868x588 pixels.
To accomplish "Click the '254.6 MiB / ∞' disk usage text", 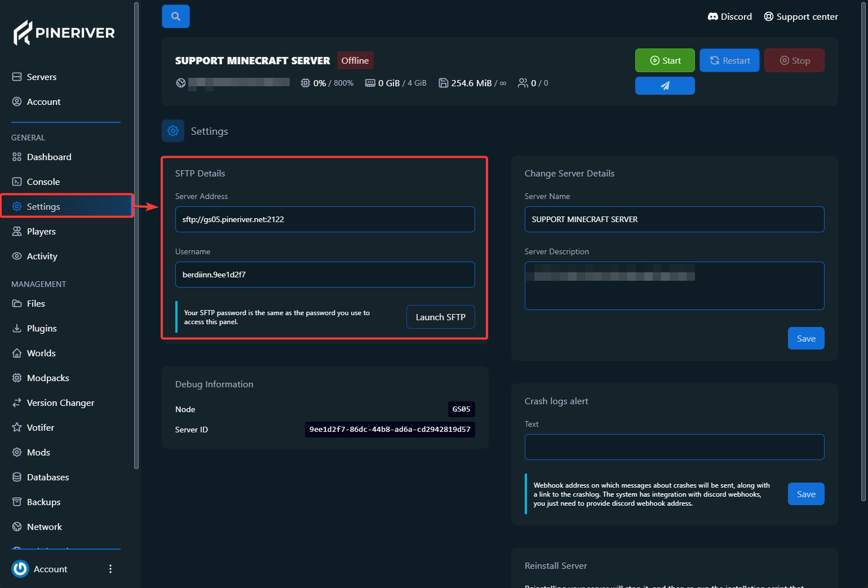I will pos(479,83).
